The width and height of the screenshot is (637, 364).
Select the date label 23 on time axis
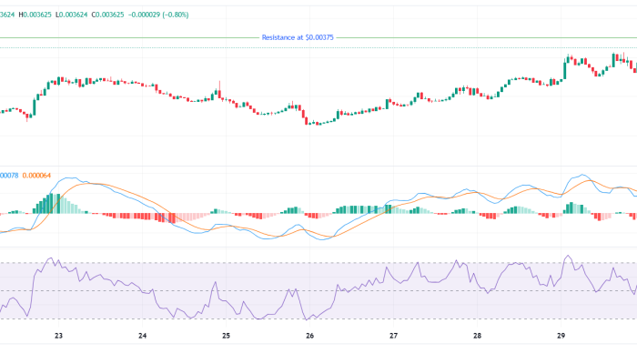click(x=59, y=336)
